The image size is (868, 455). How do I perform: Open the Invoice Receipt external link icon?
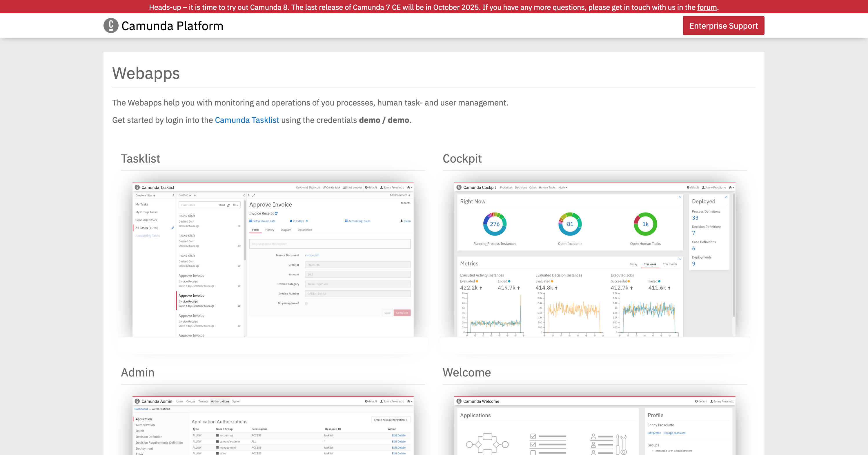click(x=276, y=213)
